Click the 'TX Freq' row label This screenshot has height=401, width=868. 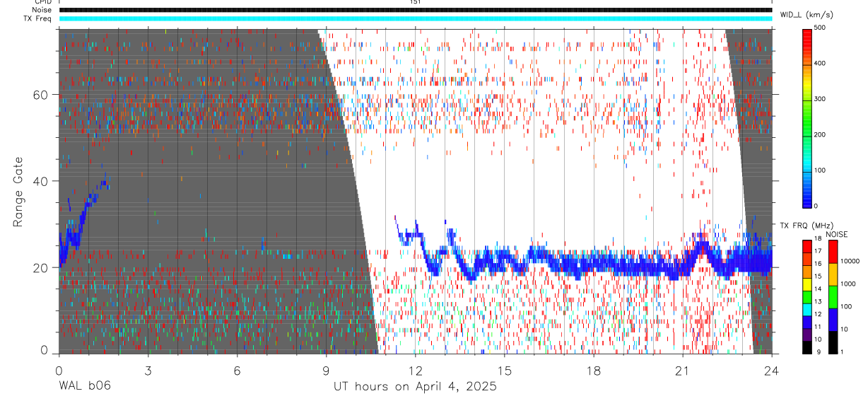pyautogui.click(x=37, y=18)
